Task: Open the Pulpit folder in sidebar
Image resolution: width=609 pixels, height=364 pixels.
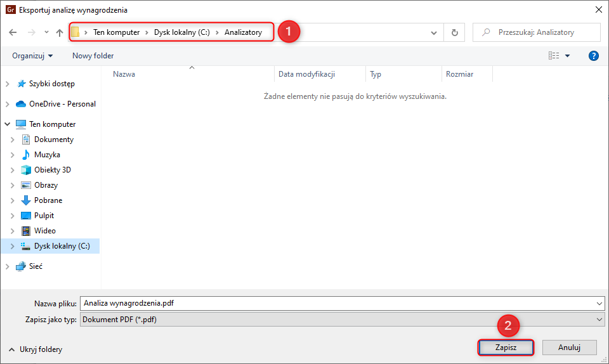Action: coord(44,216)
